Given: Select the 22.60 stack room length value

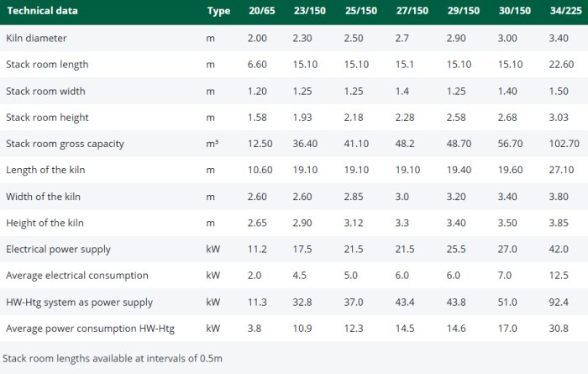Looking at the screenshot, I should pyautogui.click(x=560, y=65).
